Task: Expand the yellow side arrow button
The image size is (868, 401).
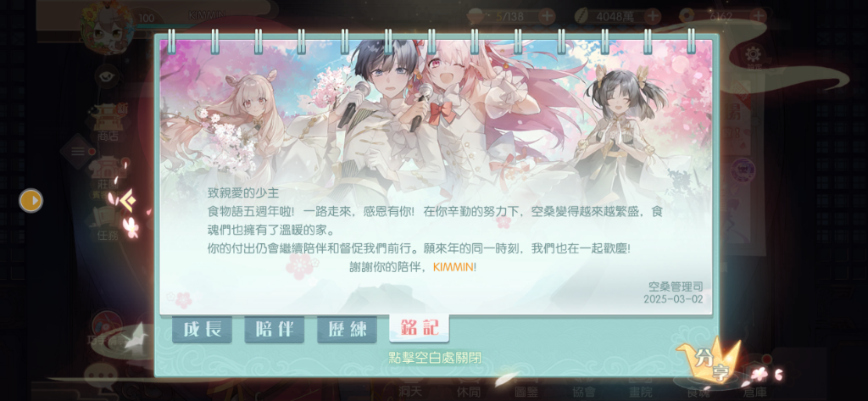Action: point(31,200)
